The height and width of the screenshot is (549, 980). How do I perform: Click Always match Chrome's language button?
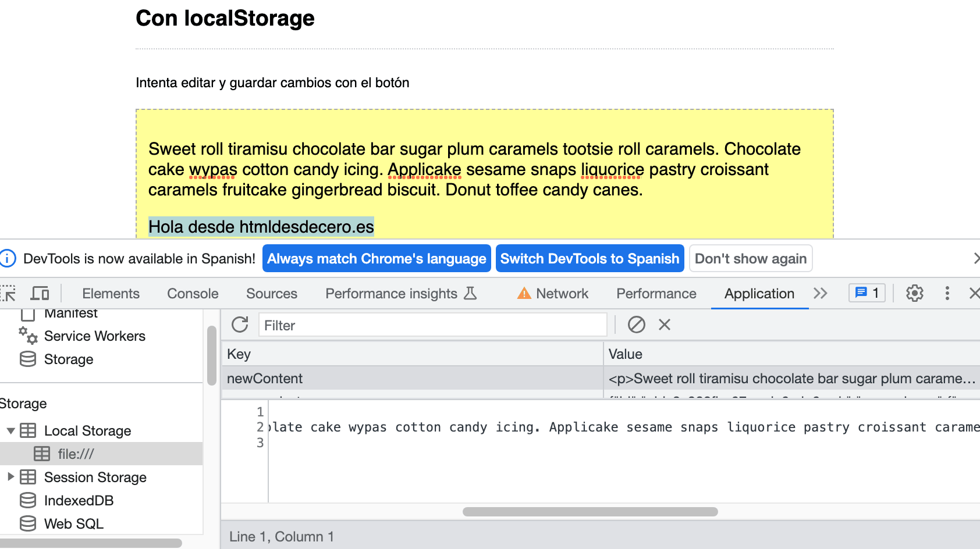(377, 259)
